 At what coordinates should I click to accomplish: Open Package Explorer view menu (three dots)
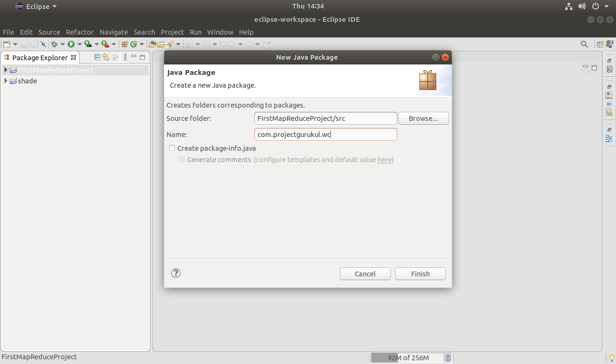[x=125, y=57]
